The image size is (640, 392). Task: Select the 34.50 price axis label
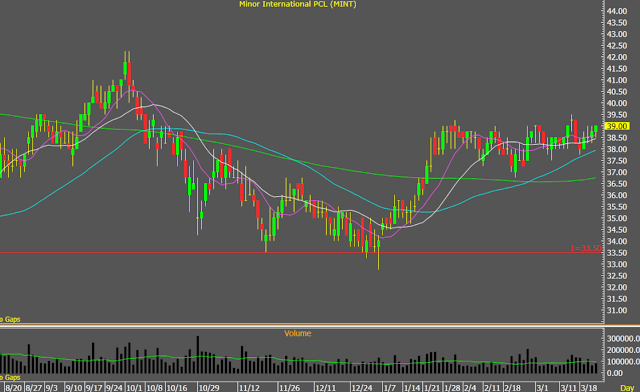617,230
